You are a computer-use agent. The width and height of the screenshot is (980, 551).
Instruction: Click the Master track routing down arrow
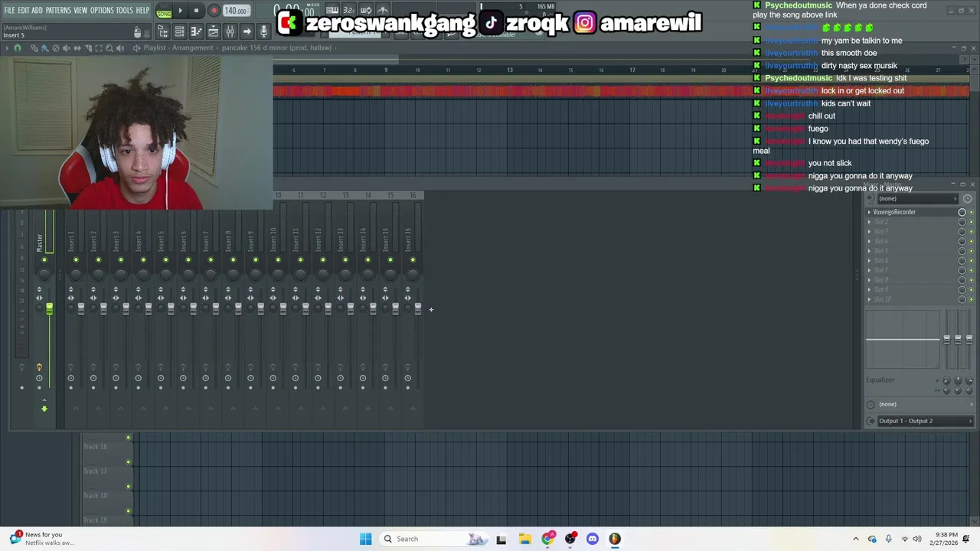[x=44, y=409]
